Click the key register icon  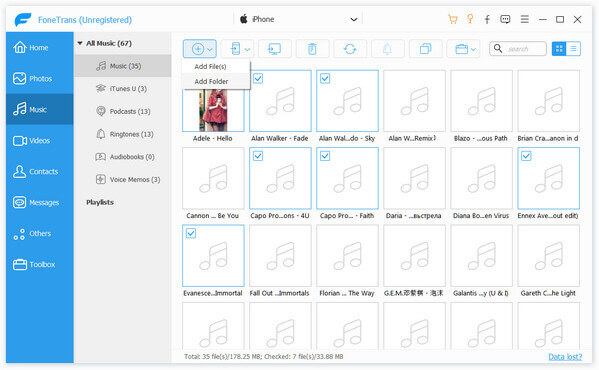(470, 19)
